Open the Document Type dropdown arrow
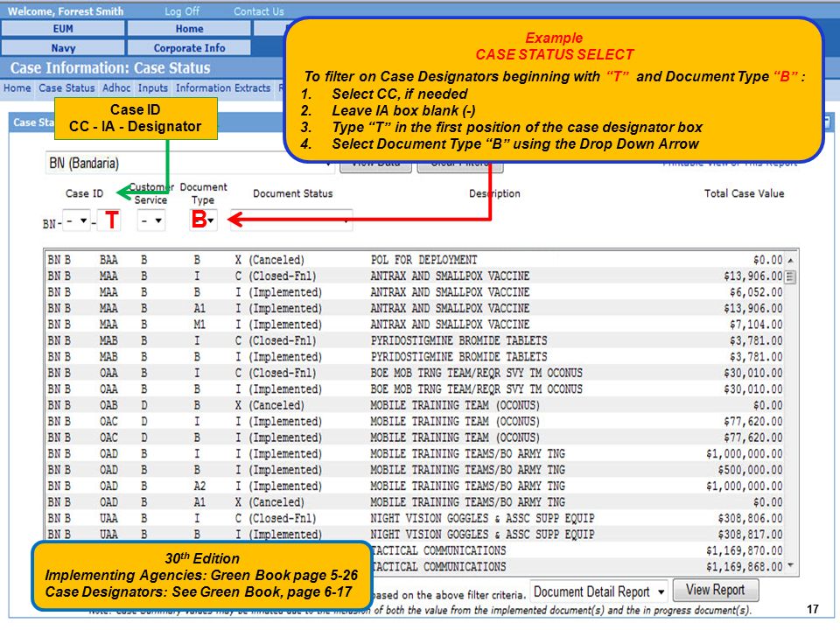Screen dimensions: 840x630 click(211, 220)
